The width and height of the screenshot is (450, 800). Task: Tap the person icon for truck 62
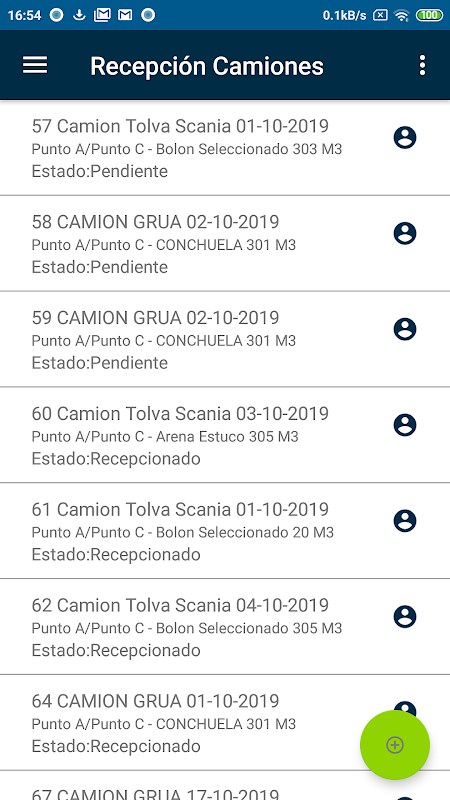[x=405, y=617]
